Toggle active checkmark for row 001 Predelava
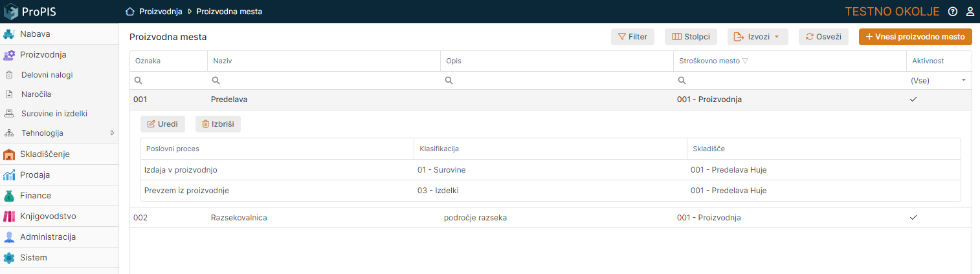The image size is (980, 274). click(x=913, y=100)
